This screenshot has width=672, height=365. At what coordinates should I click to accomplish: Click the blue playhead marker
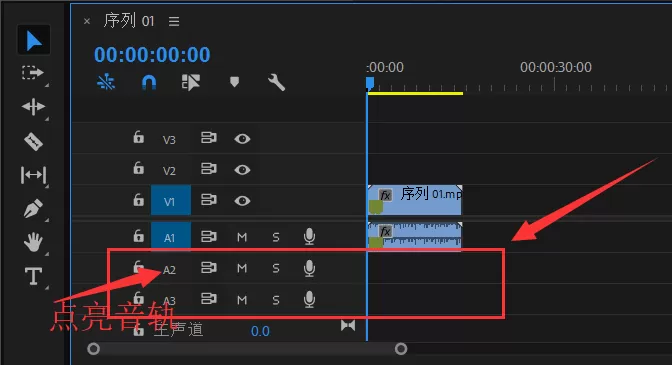(x=370, y=83)
